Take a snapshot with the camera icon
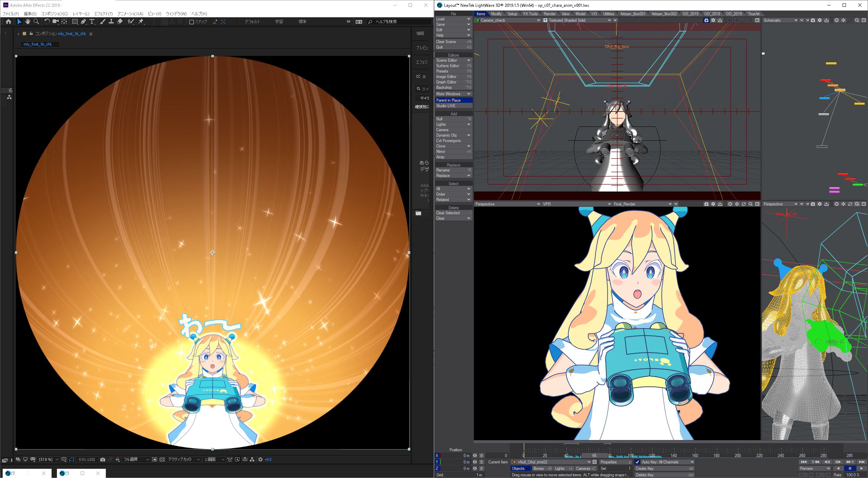The height and width of the screenshot is (478, 868). coord(103,460)
